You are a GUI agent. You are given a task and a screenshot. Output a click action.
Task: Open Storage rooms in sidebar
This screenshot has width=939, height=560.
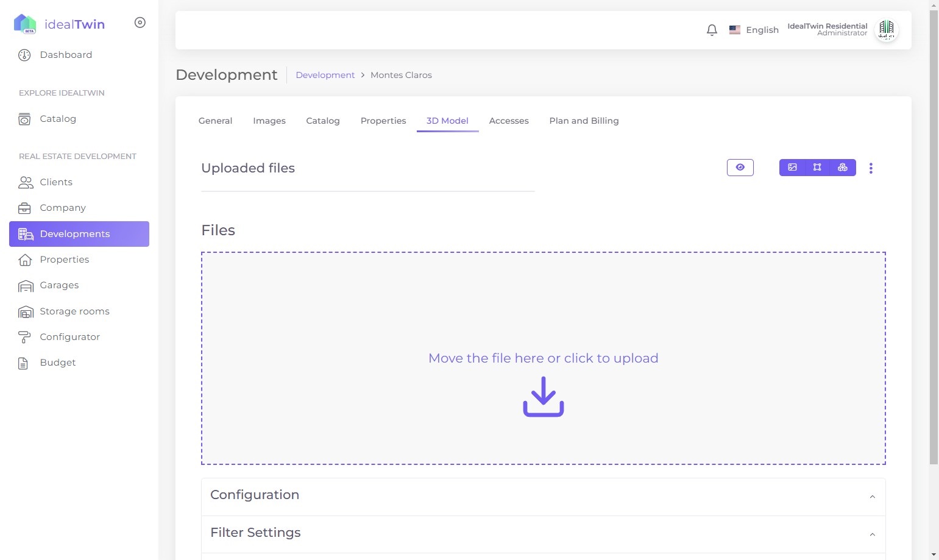point(74,311)
